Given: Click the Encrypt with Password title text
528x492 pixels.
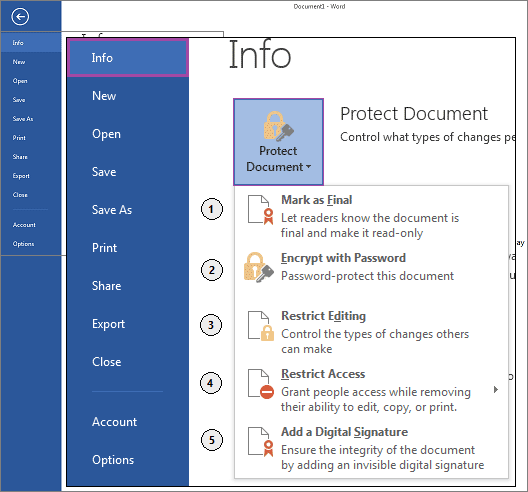Looking at the screenshot, I should (x=343, y=258).
